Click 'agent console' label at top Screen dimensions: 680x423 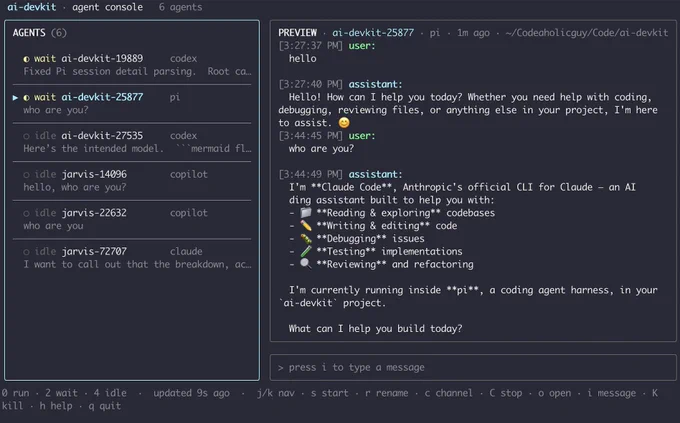click(x=107, y=7)
